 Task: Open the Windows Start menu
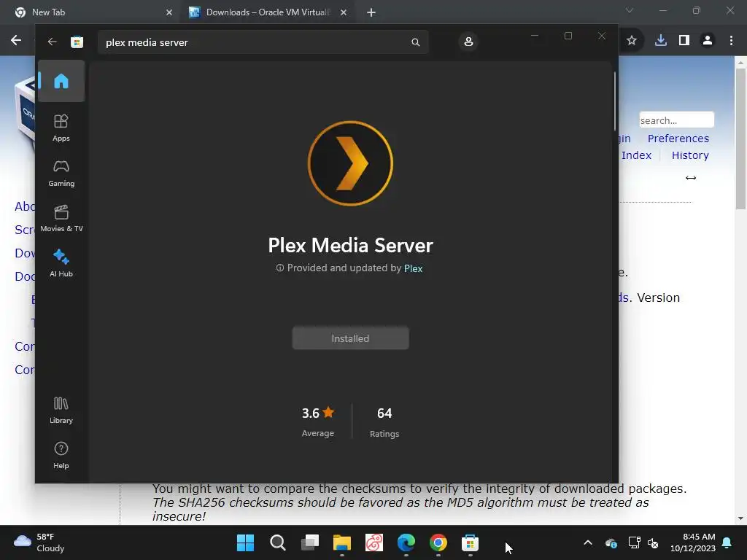245,542
